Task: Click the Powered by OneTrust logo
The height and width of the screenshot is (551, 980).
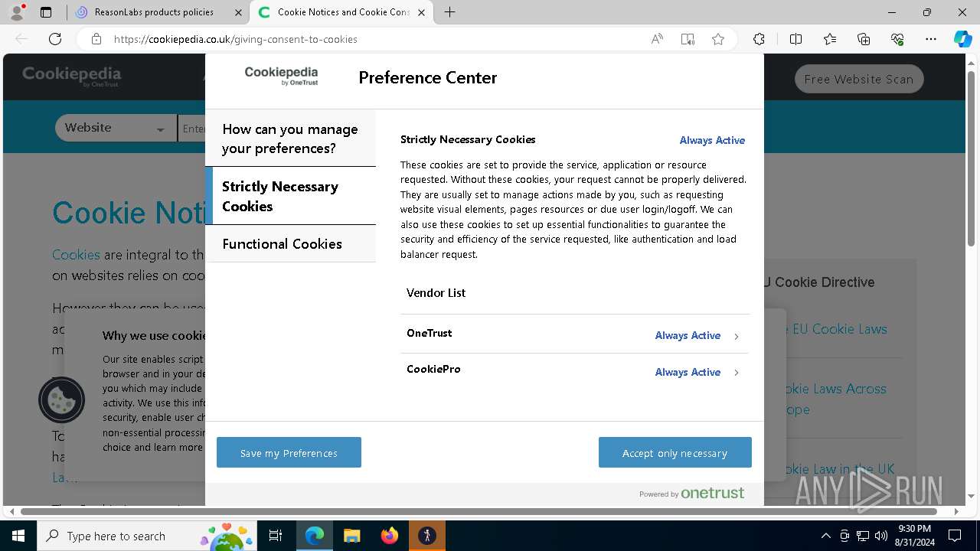Action: (x=691, y=494)
